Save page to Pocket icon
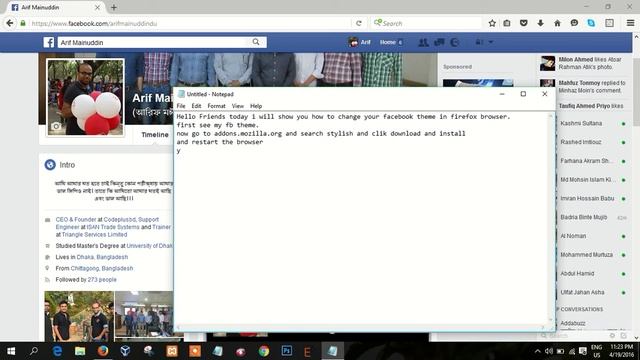Screen dimensions: 640x360 click(x=524, y=23)
